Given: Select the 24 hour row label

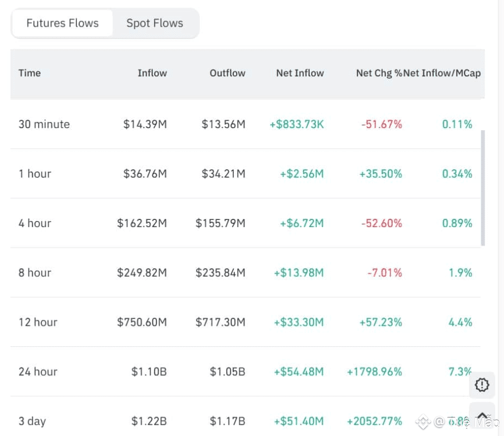Looking at the screenshot, I should (38, 372).
